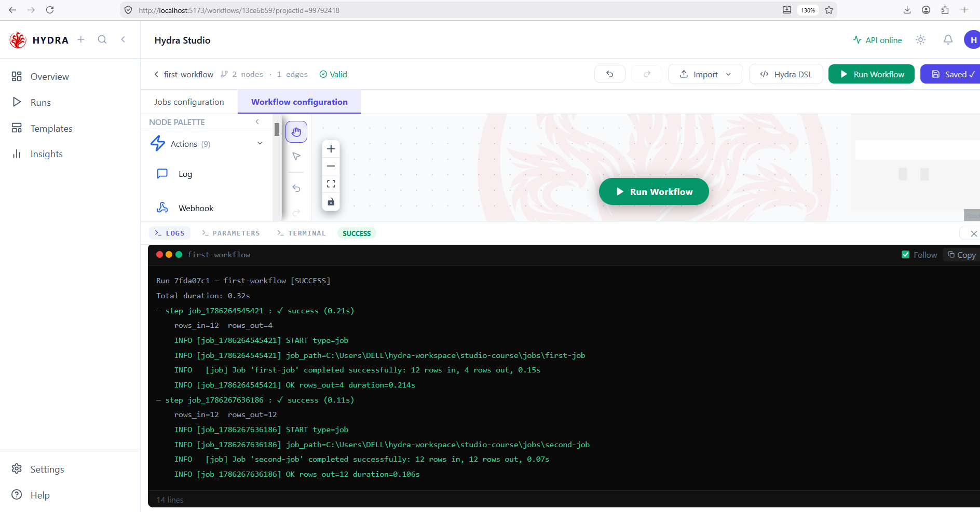This screenshot has height=512, width=980.
Task: Activate the hand pan tool
Action: click(x=296, y=132)
